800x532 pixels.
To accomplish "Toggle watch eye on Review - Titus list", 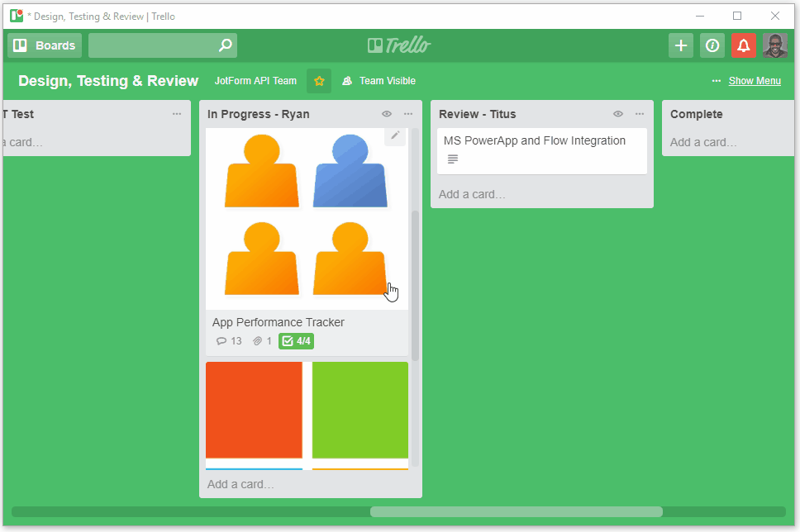I will point(617,114).
